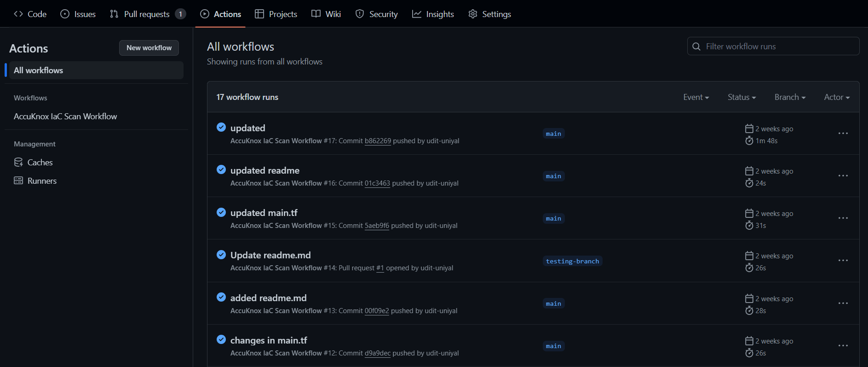Open the three-dot menu for 'updated main.tf' run
868x367 pixels.
point(843,218)
